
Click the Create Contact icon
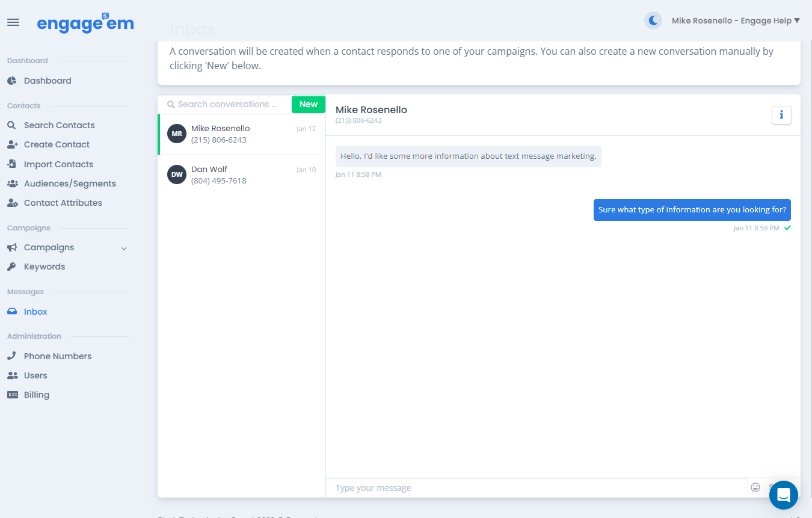[x=12, y=144]
